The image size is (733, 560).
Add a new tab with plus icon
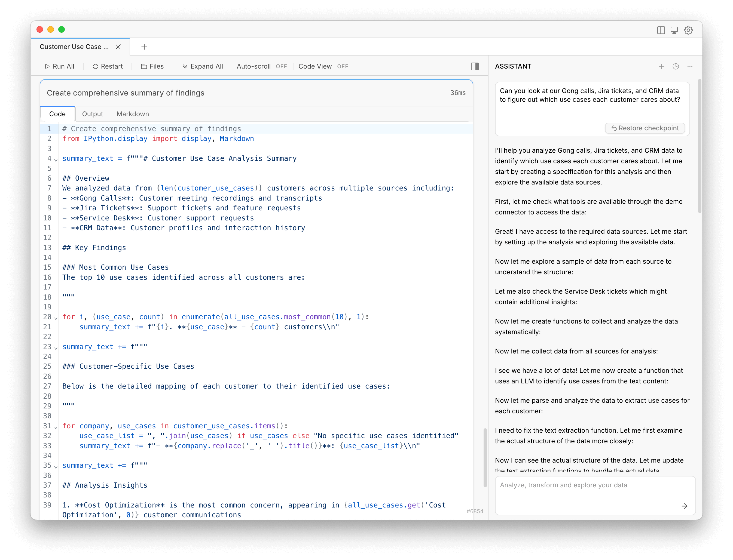(144, 47)
